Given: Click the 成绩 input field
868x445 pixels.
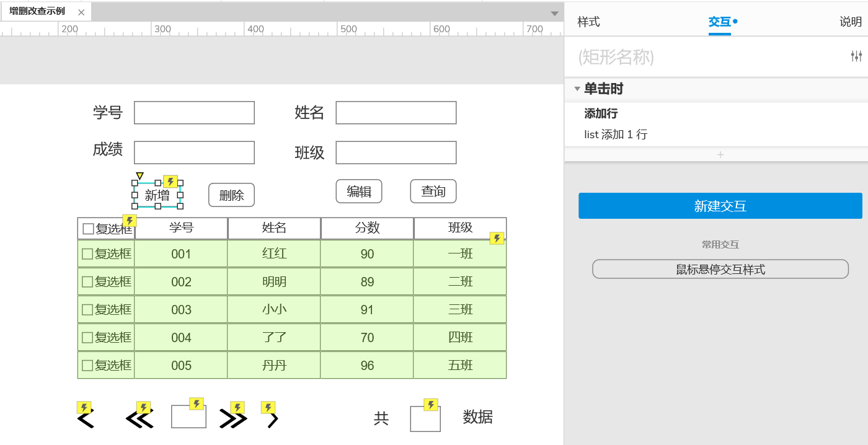Looking at the screenshot, I should (194, 152).
